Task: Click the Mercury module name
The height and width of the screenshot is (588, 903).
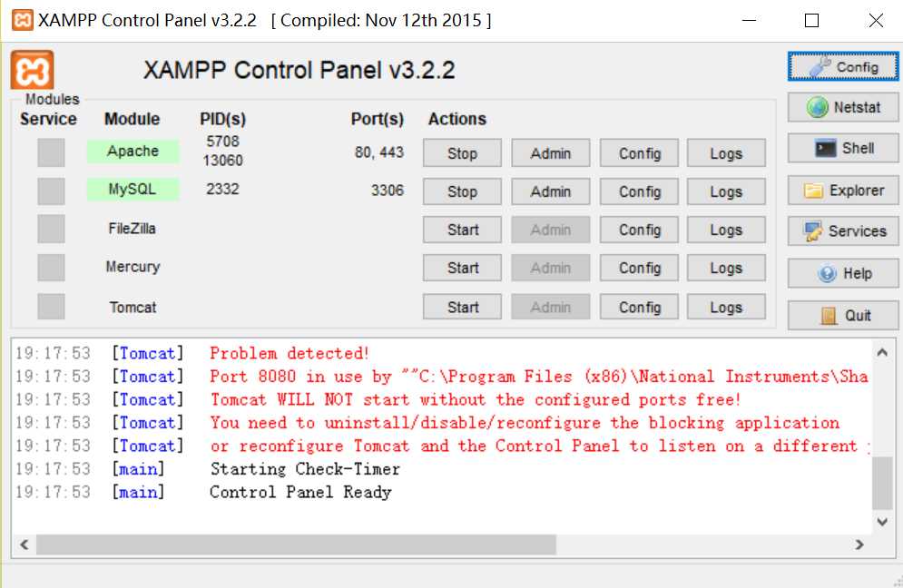Action: pos(133,267)
